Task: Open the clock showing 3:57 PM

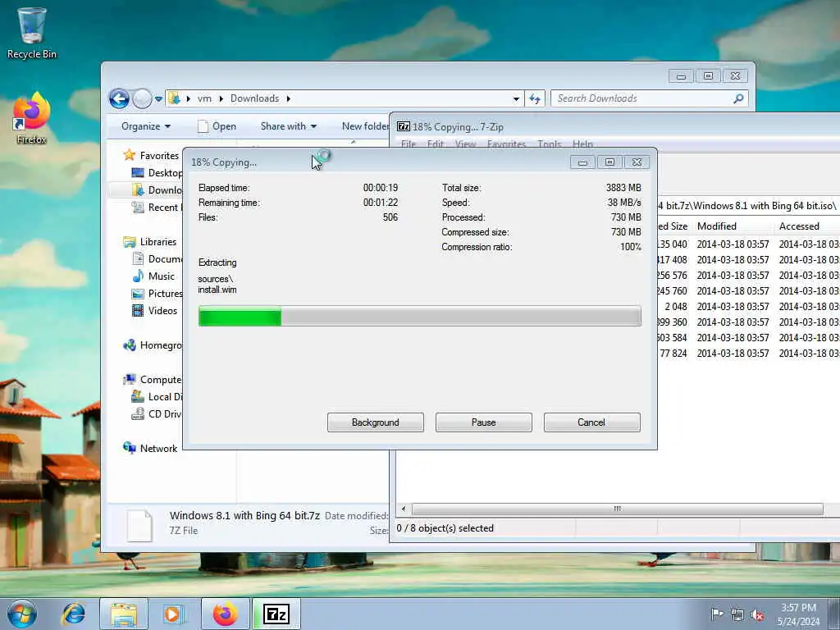Action: (798, 614)
